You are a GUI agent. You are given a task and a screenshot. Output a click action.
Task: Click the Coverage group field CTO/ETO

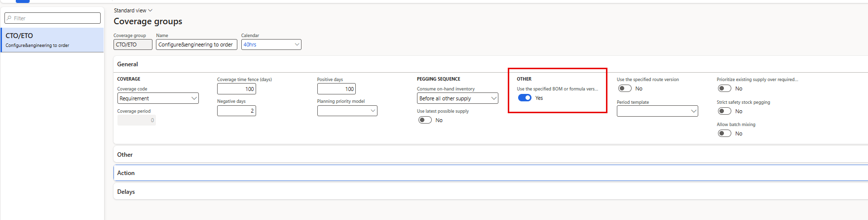coord(133,44)
